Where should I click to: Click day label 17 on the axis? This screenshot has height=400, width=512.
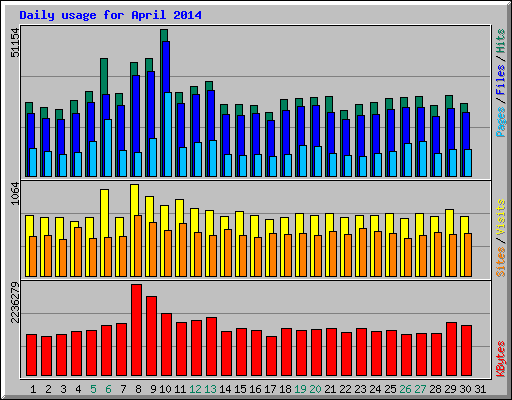[270, 389]
